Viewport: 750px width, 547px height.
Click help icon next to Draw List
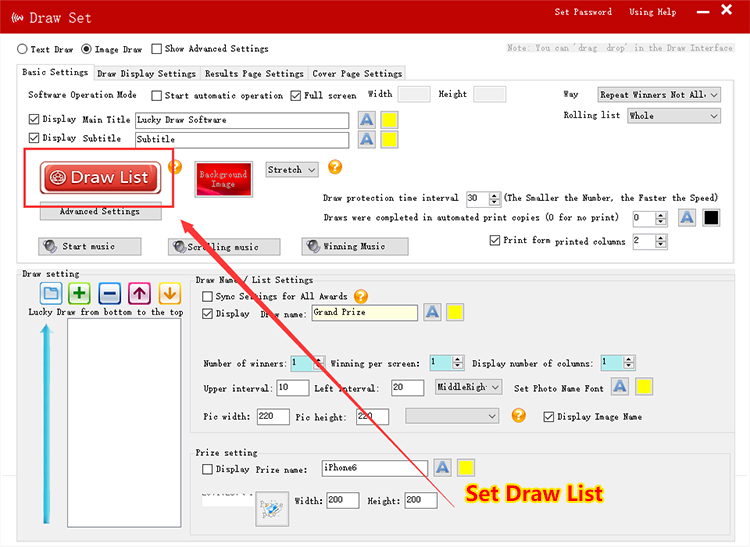[175, 168]
